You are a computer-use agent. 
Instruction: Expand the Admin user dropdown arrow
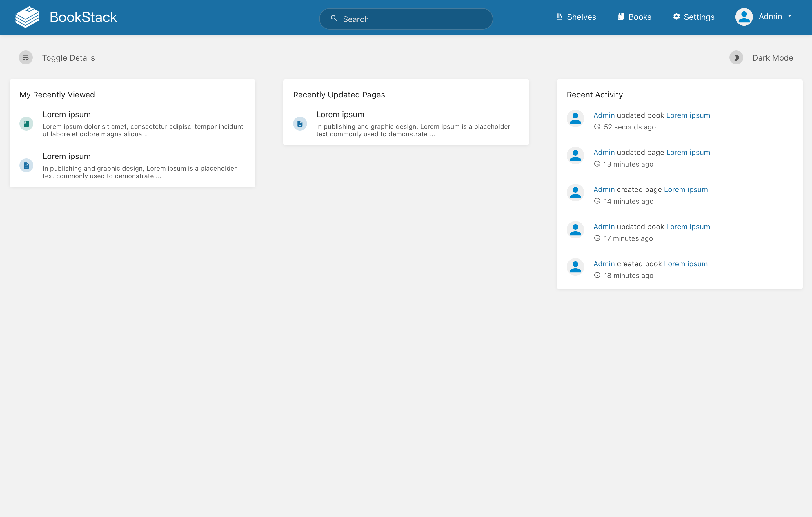pos(790,16)
